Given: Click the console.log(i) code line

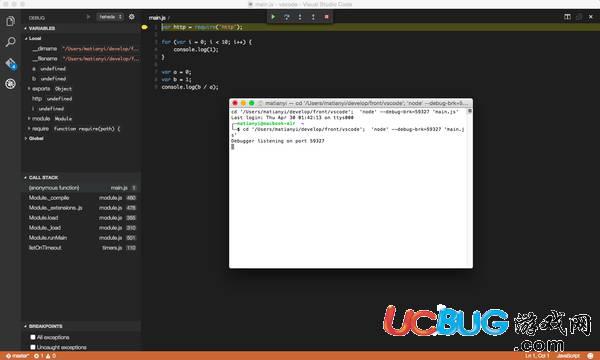Looking at the screenshot, I should 196,49.
